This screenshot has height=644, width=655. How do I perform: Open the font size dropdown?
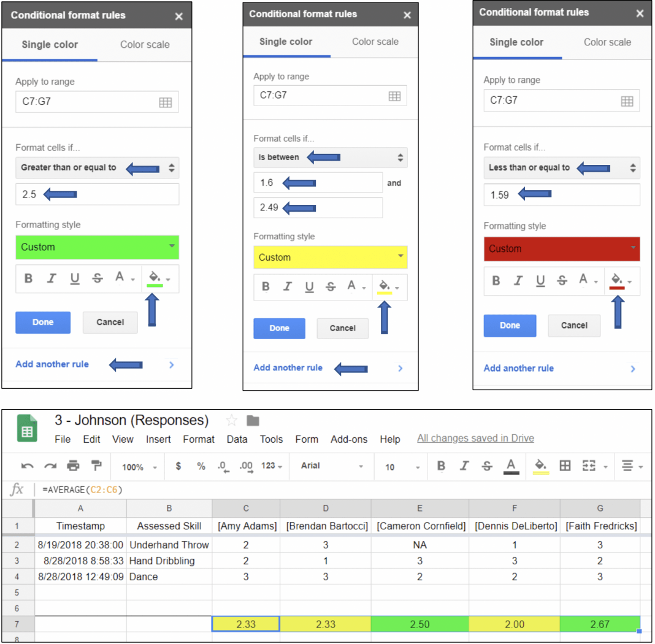400,467
